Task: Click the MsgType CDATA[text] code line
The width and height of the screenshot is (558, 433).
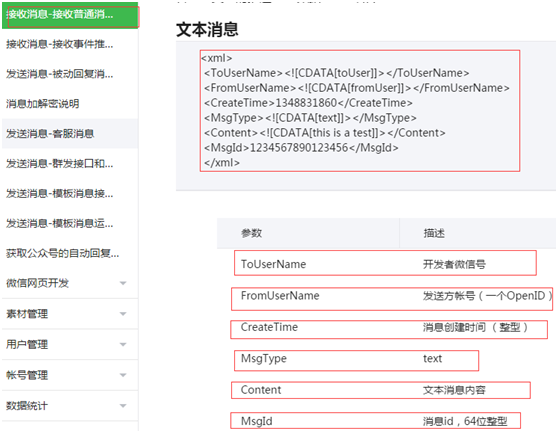Action: [310, 118]
